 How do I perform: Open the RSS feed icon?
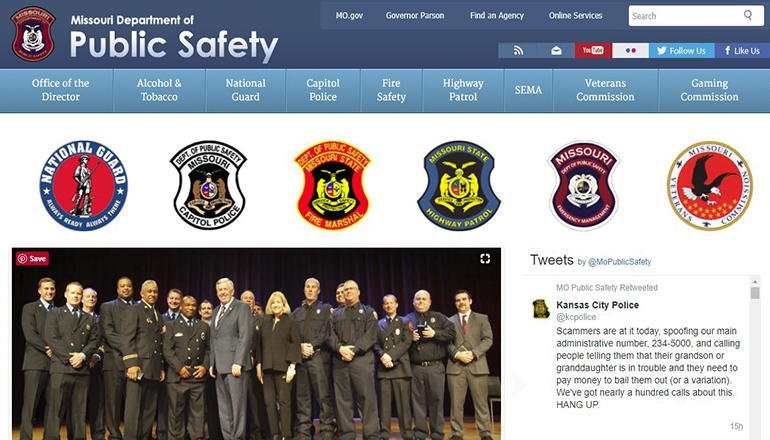click(517, 50)
